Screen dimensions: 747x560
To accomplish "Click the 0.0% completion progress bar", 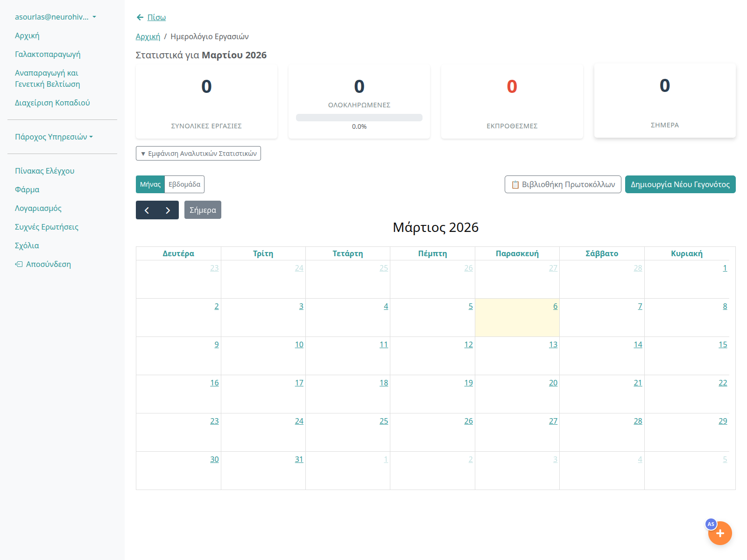I will (359, 118).
